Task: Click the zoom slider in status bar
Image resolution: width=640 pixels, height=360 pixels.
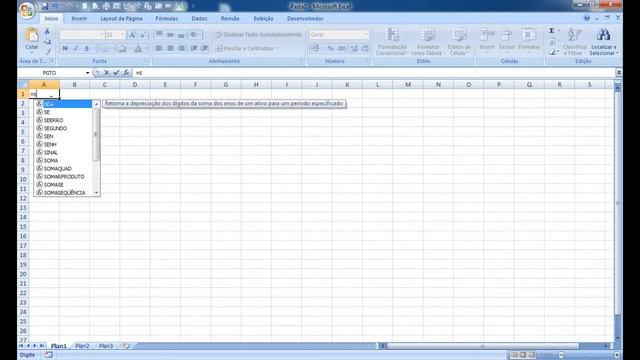Action: (589, 355)
